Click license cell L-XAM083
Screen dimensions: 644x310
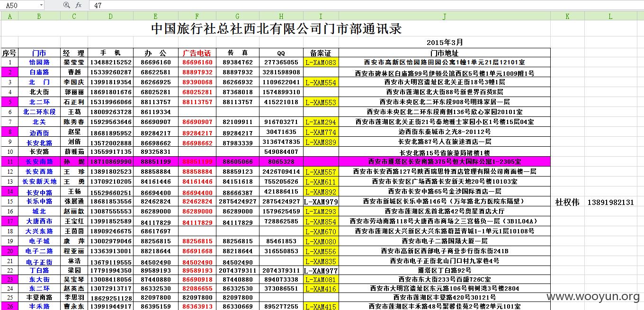(321, 62)
